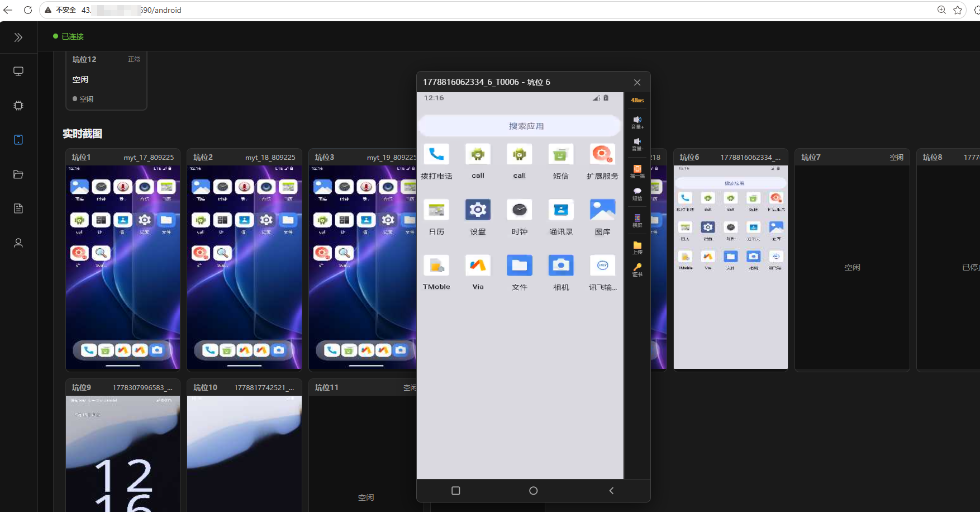The image size is (980, 512).
Task: Open the 坑位3 live screenshot
Action: [363, 267]
